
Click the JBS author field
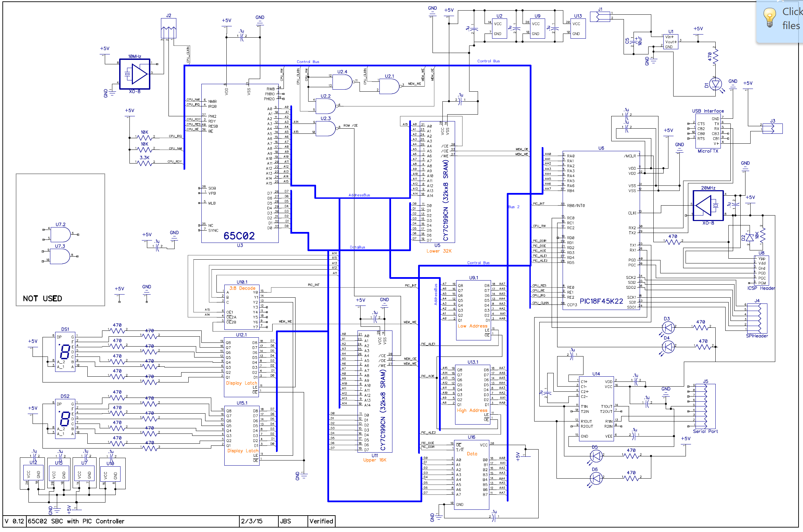(286, 521)
